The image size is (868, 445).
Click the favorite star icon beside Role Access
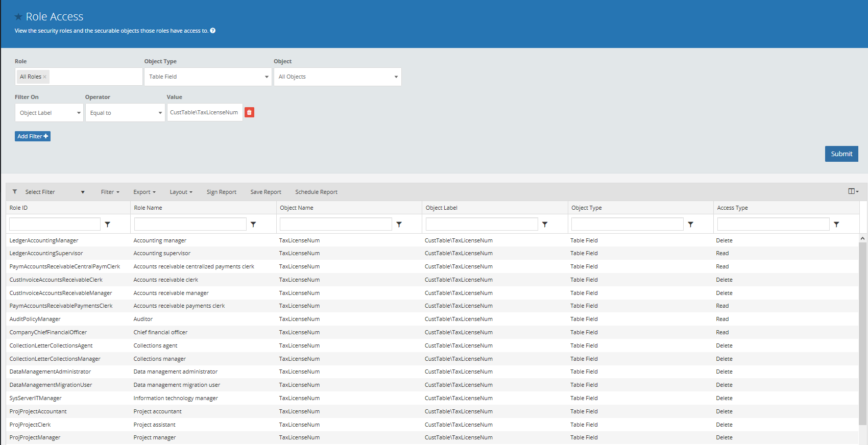pos(18,17)
